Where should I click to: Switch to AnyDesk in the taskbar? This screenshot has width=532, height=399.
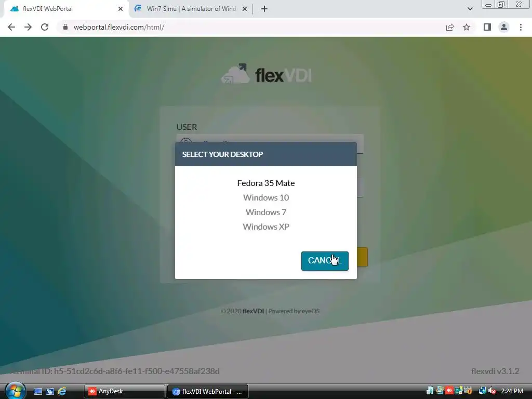125,392
